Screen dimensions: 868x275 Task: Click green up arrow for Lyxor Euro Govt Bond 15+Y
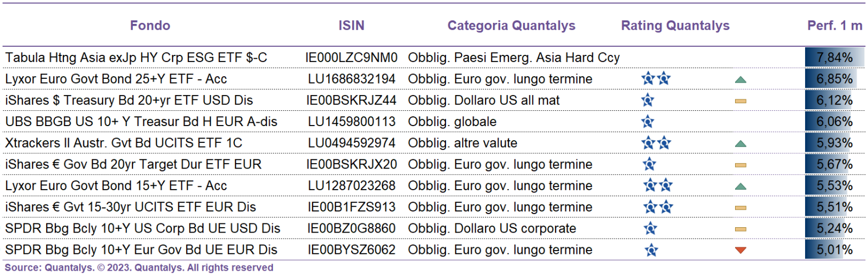click(741, 186)
